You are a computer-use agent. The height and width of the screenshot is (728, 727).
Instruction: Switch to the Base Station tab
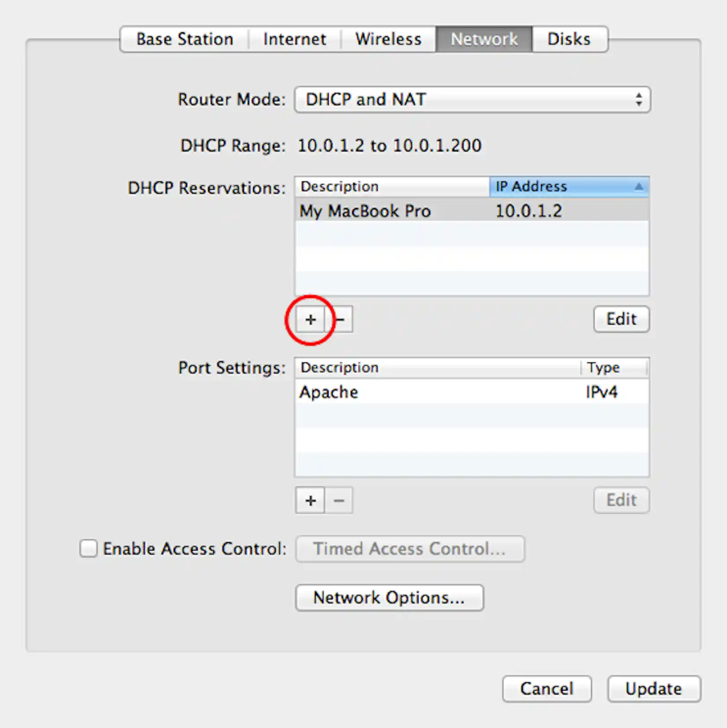(184, 39)
